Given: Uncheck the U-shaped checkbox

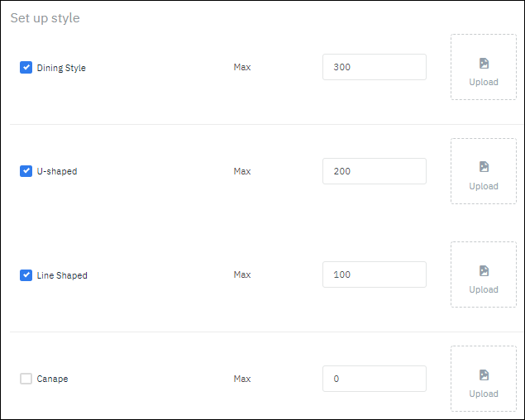Looking at the screenshot, I should [x=26, y=171].
